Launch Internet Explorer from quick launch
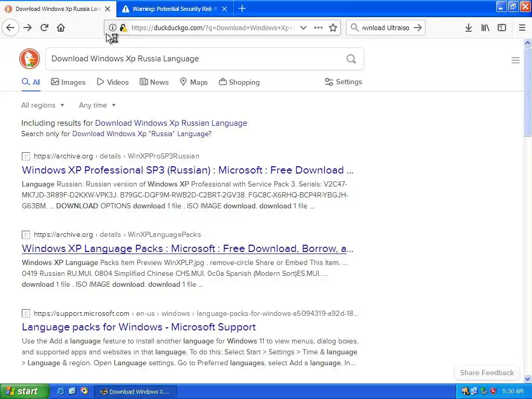Image resolution: width=532 pixels, height=399 pixels. pyautogui.click(x=60, y=391)
